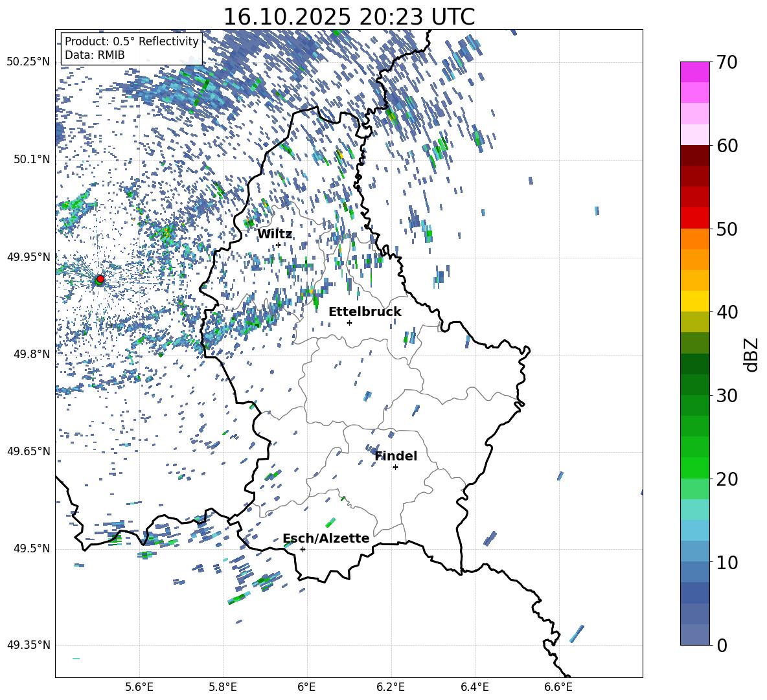767x700 pixels.
Task: Click the yellow 40 dBZ colorbar segment
Action: (x=694, y=301)
